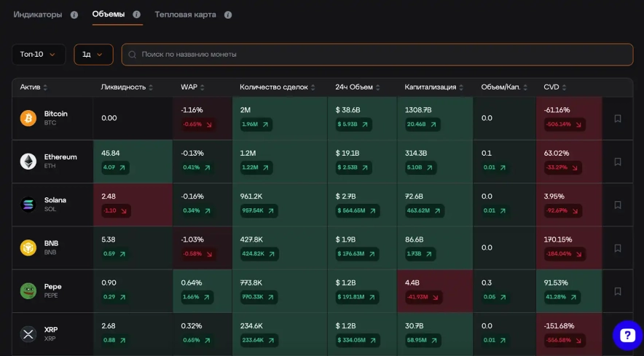The image size is (644, 356).
Task: Open the Топ-10 dropdown
Action: (x=39, y=55)
